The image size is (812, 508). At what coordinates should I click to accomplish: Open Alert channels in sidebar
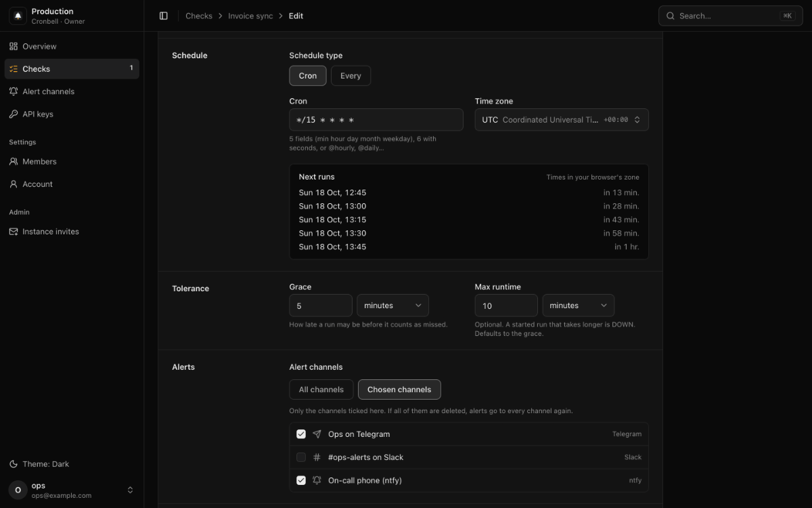pos(72,91)
